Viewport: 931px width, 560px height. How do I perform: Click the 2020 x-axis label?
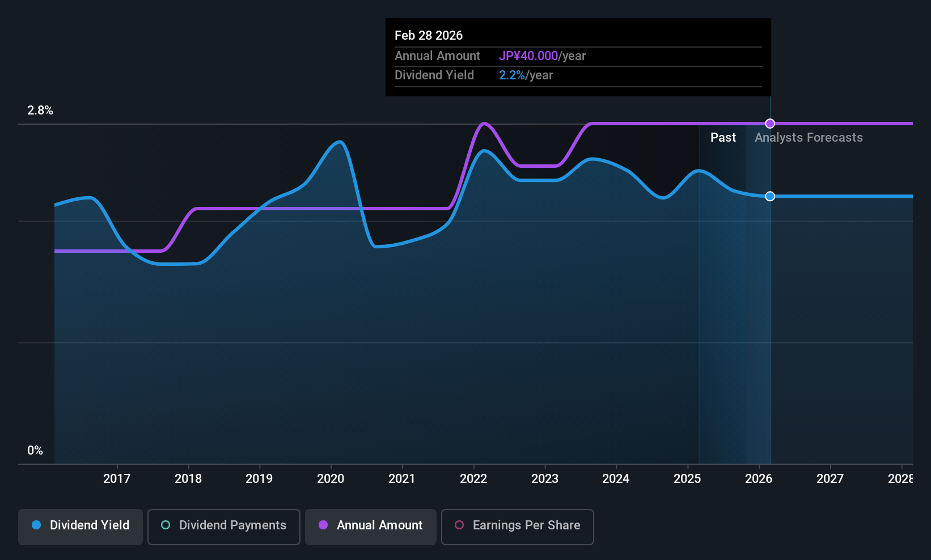(331, 479)
